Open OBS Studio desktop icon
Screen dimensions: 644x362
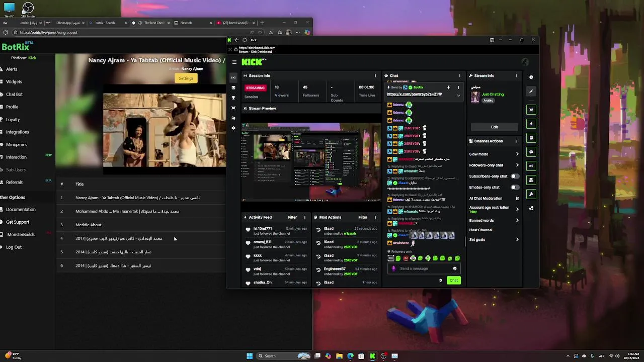(28, 10)
